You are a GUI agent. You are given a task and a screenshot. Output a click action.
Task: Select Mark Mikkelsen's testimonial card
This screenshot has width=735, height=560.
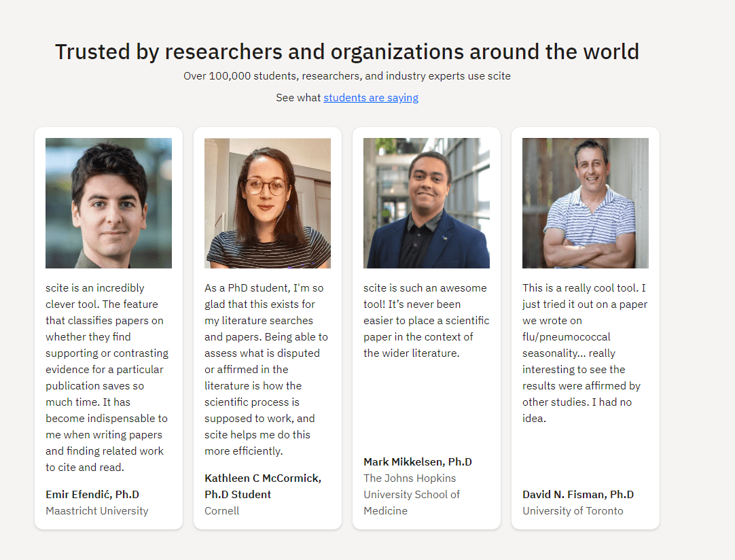click(x=426, y=326)
